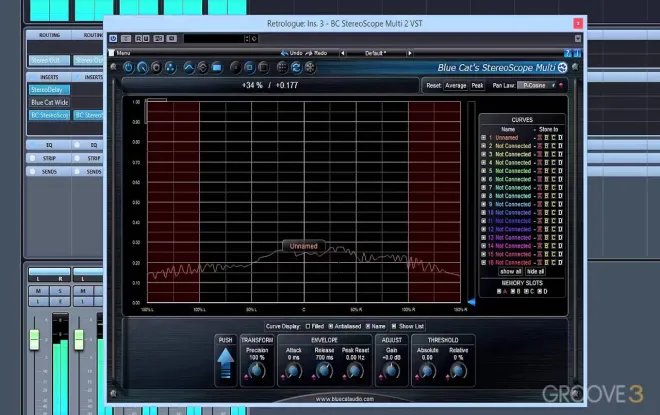Click the Gain knob
660x415 pixels.
click(x=391, y=370)
